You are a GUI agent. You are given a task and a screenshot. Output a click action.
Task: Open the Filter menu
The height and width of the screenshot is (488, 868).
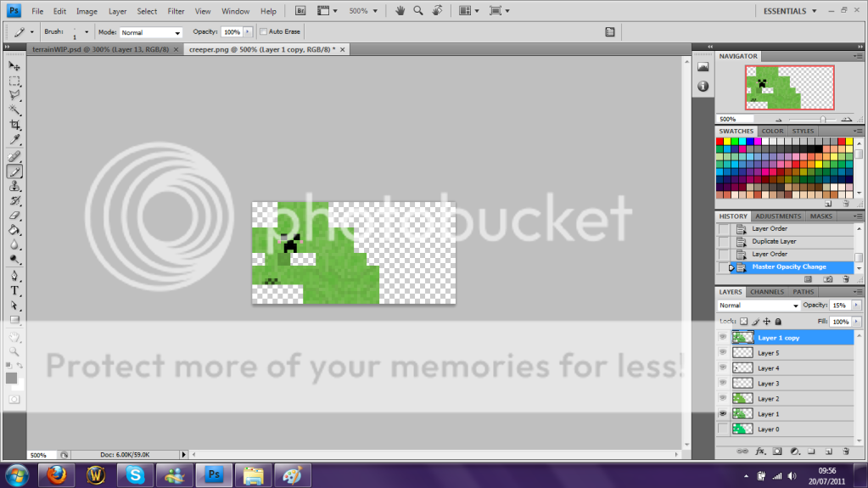tap(176, 11)
